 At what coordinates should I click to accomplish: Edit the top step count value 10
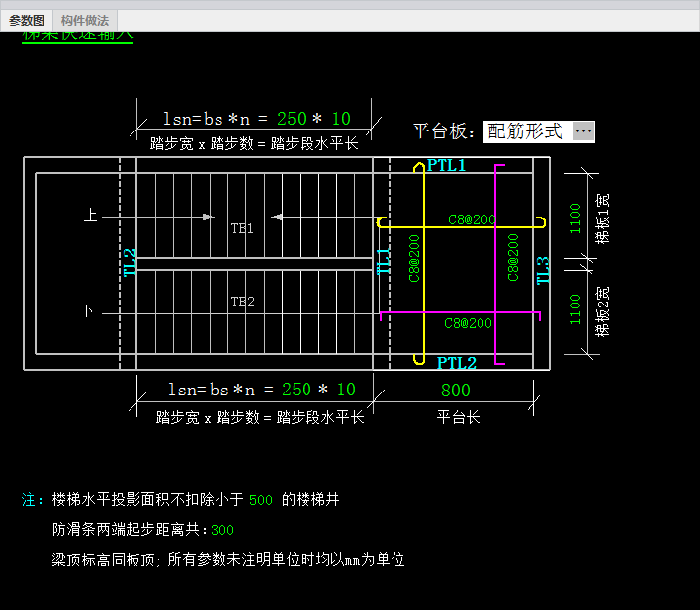[x=341, y=119]
